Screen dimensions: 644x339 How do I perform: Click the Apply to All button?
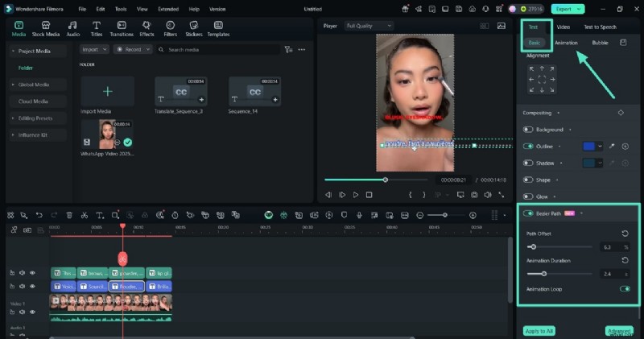click(x=539, y=331)
